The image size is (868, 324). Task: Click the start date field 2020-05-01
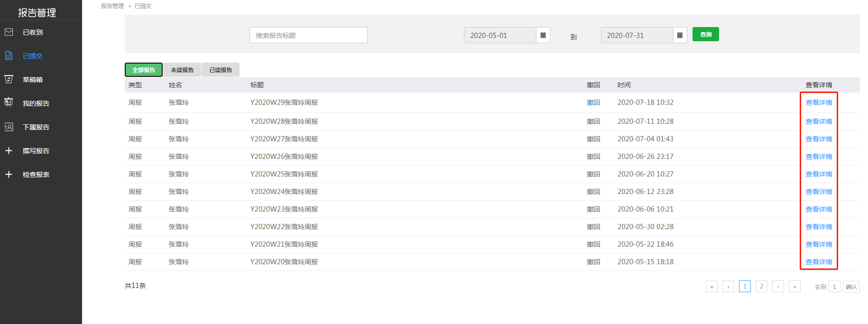point(500,35)
